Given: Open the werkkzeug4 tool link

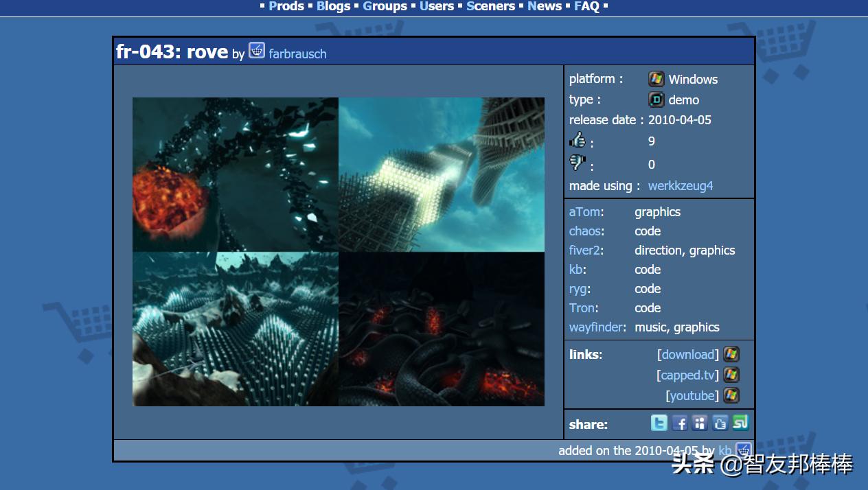Looking at the screenshot, I should tap(681, 186).
